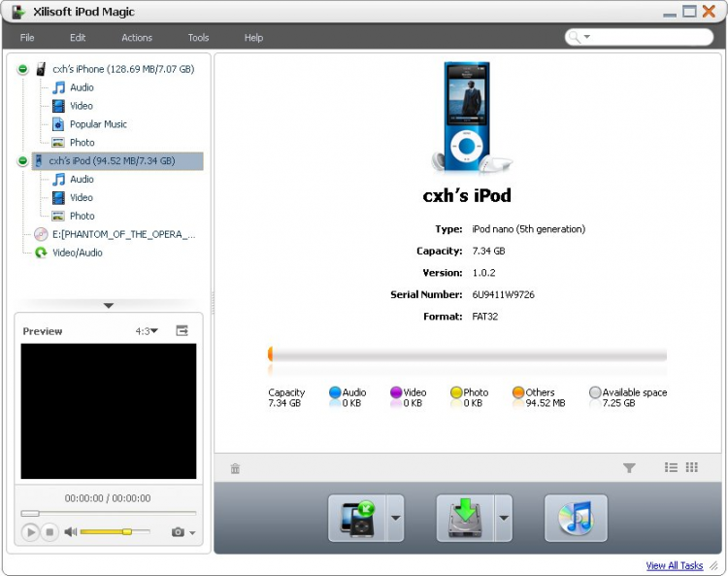Mute the preview volume speaker icon
This screenshot has height=576, width=728.
click(x=70, y=532)
